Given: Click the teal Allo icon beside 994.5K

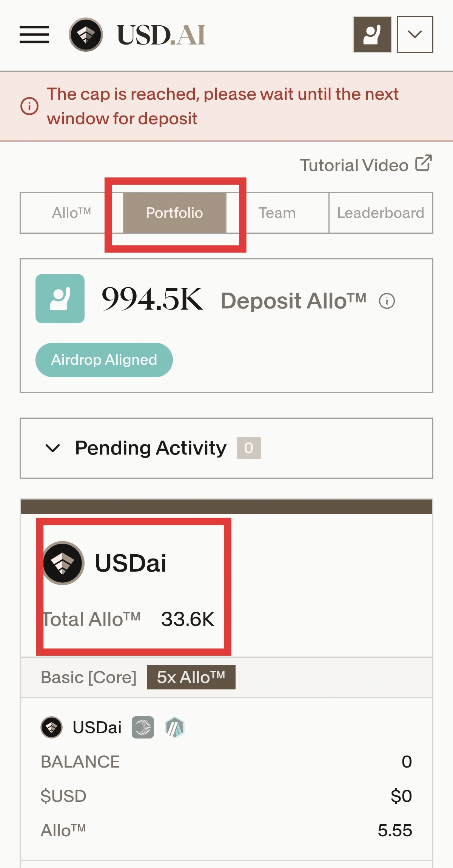Looking at the screenshot, I should pyautogui.click(x=60, y=299).
